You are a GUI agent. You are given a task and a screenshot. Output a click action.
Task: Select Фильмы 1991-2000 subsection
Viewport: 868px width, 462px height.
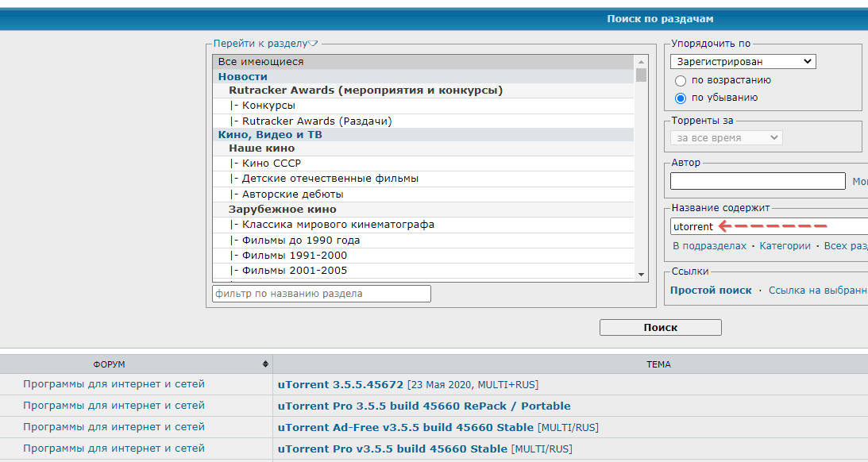click(423, 256)
